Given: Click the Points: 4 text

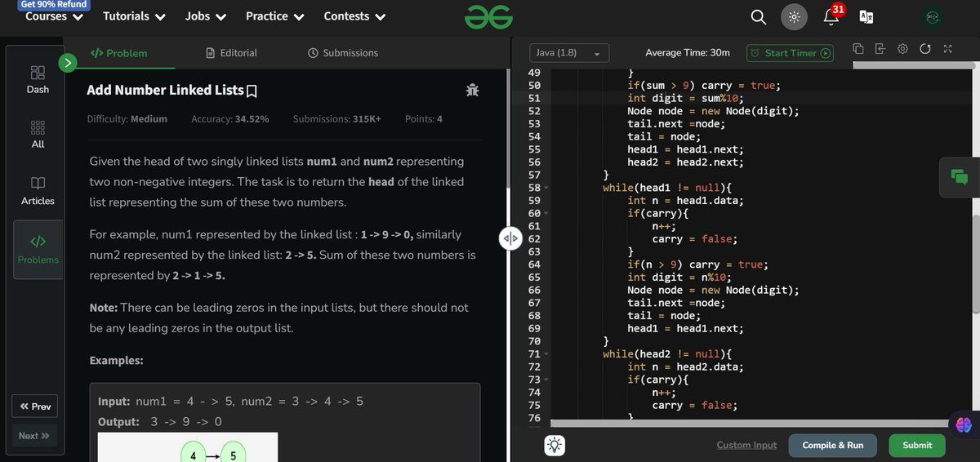Looking at the screenshot, I should point(424,119).
